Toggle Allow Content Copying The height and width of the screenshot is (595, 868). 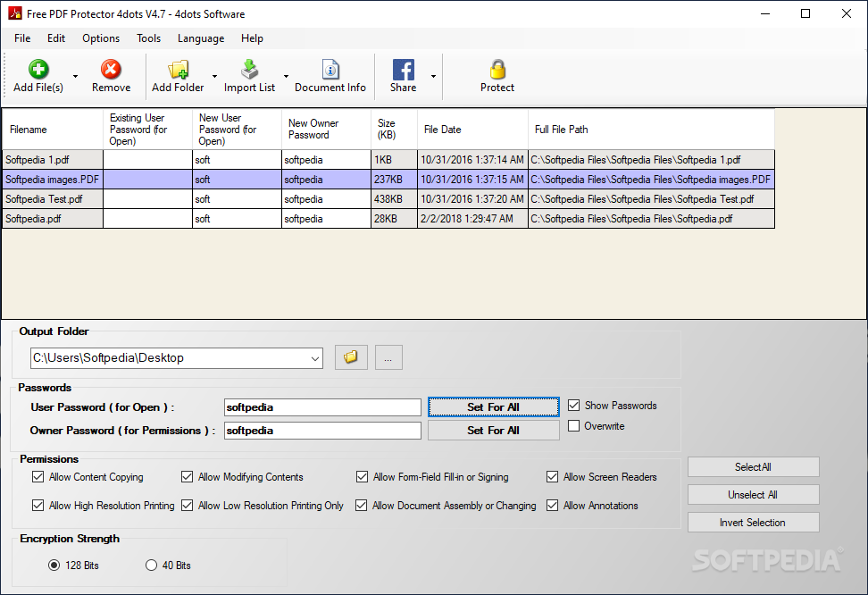coord(38,477)
